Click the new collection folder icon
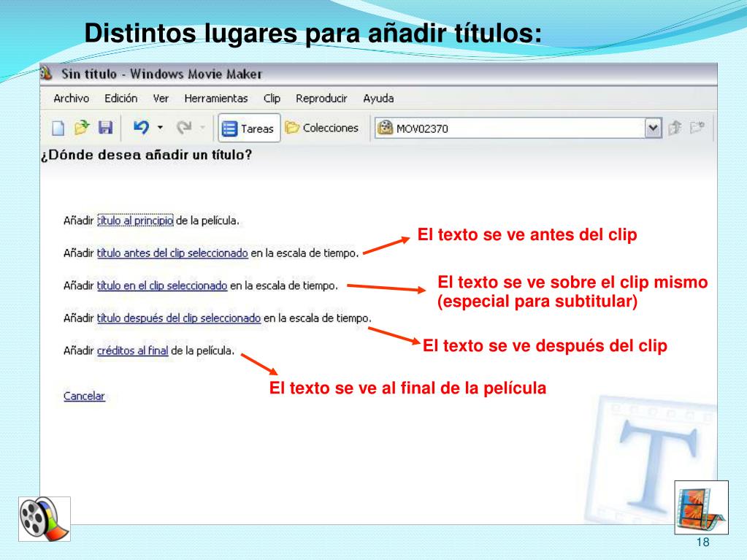 697,127
